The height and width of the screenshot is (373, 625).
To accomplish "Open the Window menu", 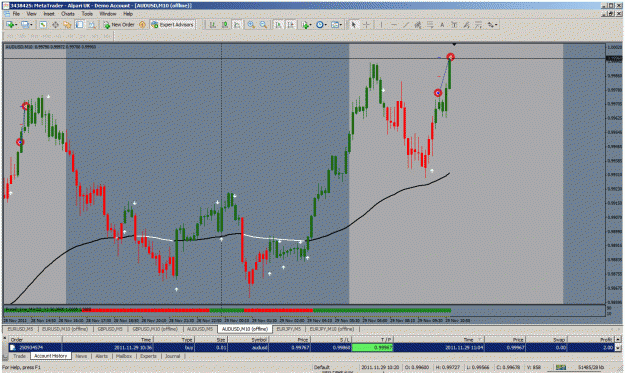I will tap(108, 14).
